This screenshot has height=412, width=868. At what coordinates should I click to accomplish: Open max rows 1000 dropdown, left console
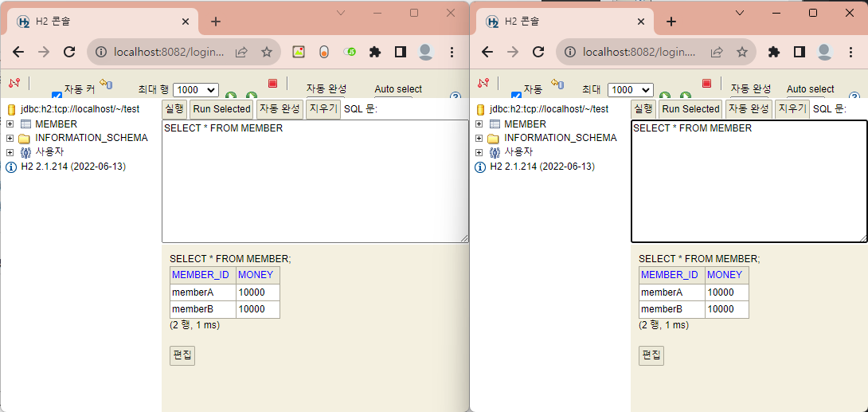[196, 90]
